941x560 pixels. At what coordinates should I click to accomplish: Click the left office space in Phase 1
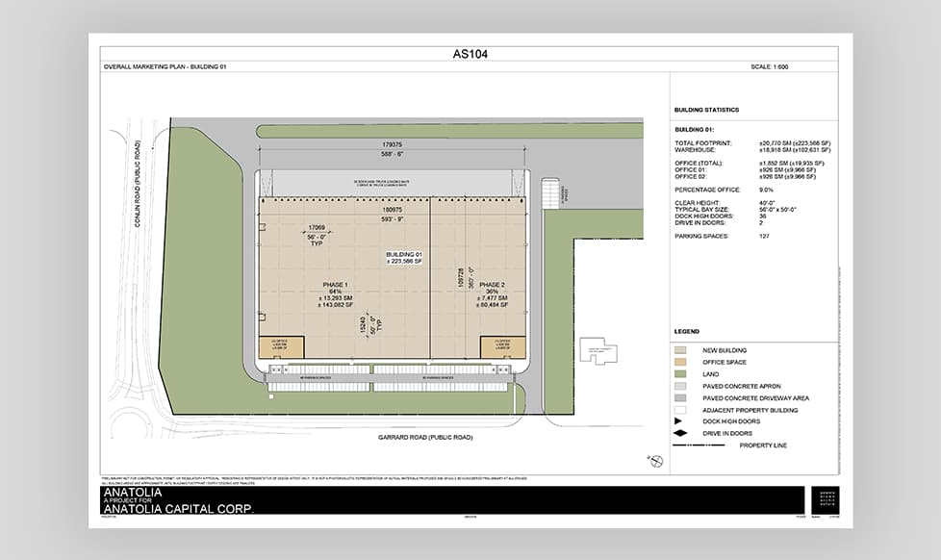[x=281, y=347]
